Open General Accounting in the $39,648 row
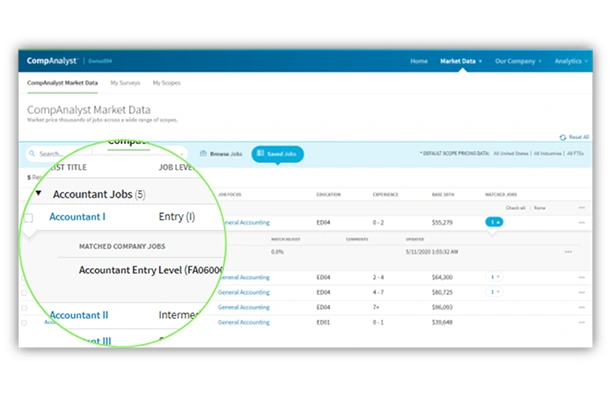 point(244,322)
